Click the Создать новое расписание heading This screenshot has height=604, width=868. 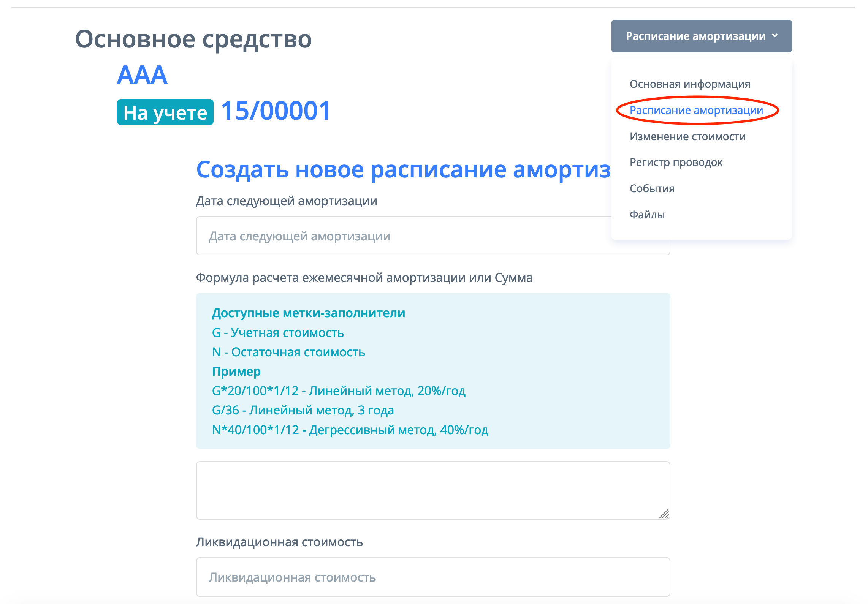(x=403, y=169)
